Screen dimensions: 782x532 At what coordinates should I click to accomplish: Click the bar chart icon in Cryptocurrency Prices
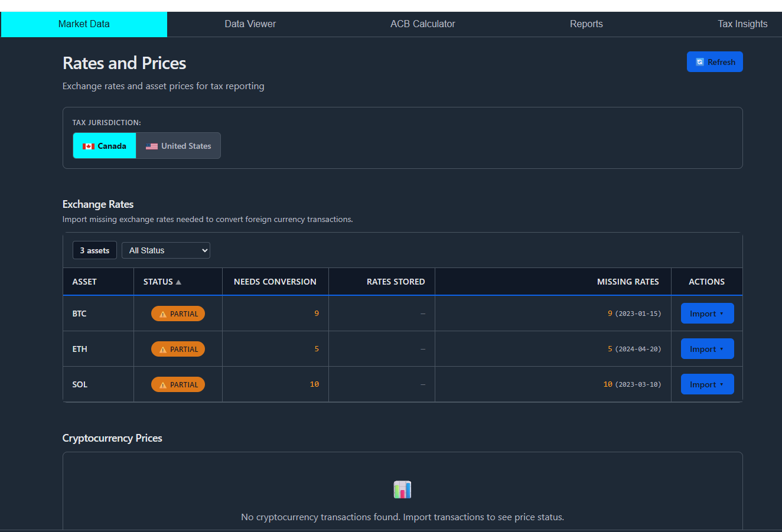402,489
